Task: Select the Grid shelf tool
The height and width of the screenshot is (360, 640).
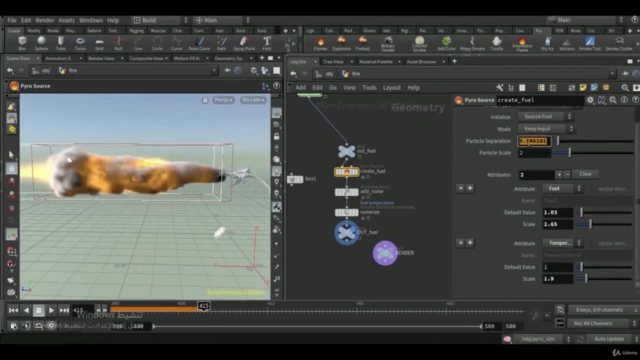Action: click(99, 43)
